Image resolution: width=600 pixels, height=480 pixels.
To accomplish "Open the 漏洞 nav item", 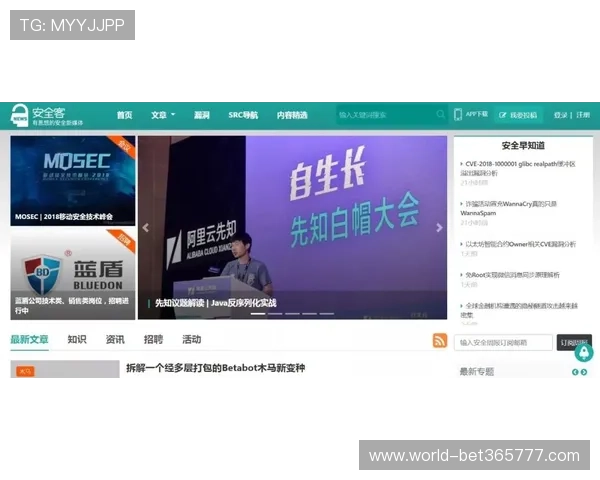I will 202,115.
